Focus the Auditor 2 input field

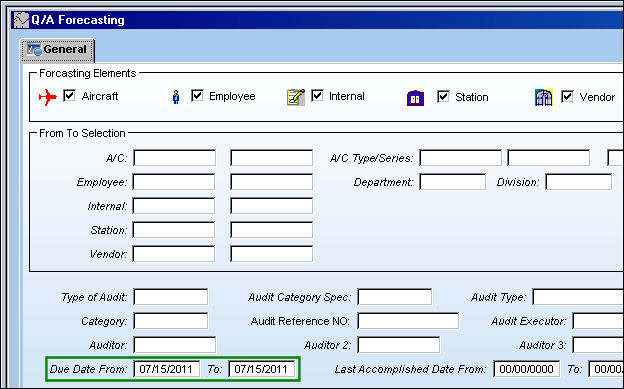click(399, 345)
